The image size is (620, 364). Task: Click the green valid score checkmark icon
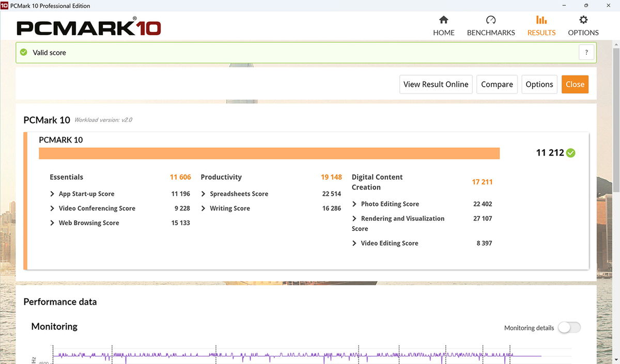[23, 52]
